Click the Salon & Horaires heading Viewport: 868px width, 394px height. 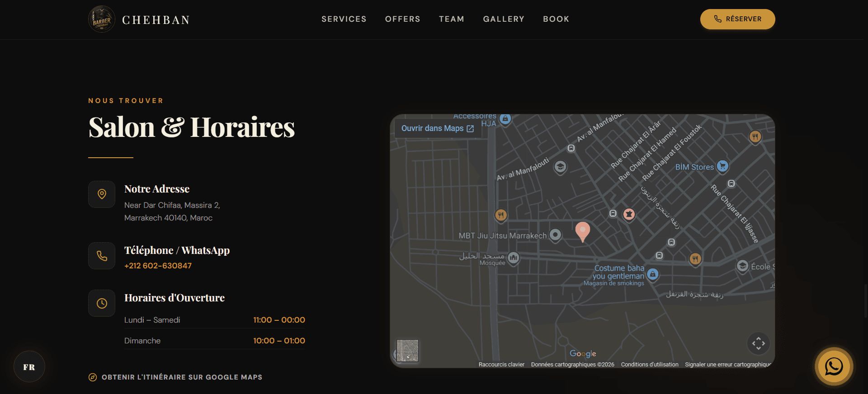[191, 127]
